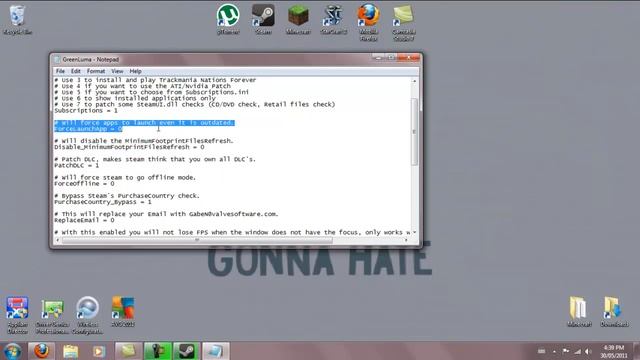Viewport: 640px width, 360px height.
Task: Click the Show Desktop strip at the taskbar end
Action: tap(636, 351)
